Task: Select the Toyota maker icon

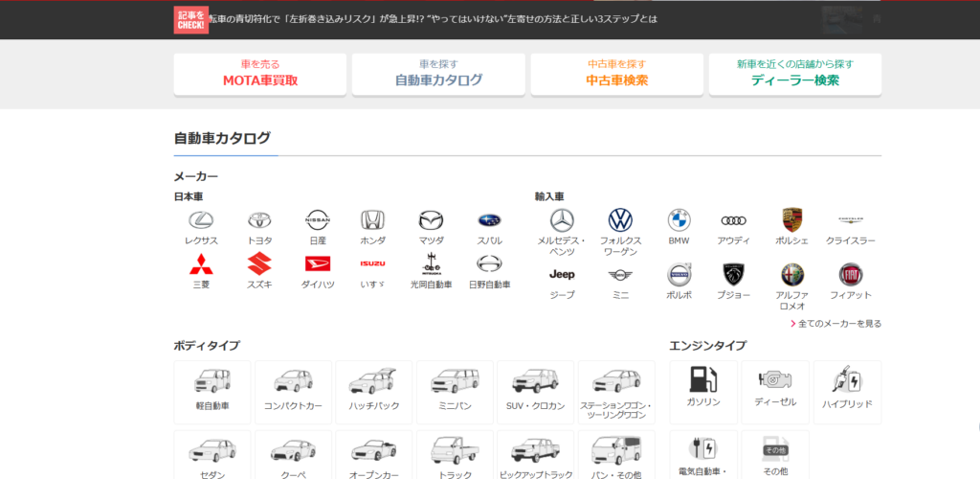Action: tap(259, 220)
